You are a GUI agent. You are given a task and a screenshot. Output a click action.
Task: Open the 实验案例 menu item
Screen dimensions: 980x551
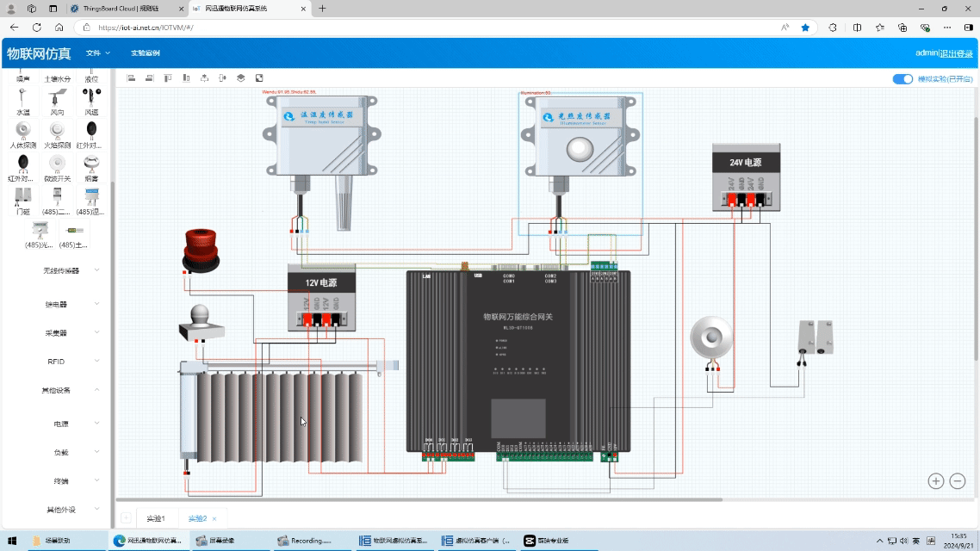coord(145,53)
